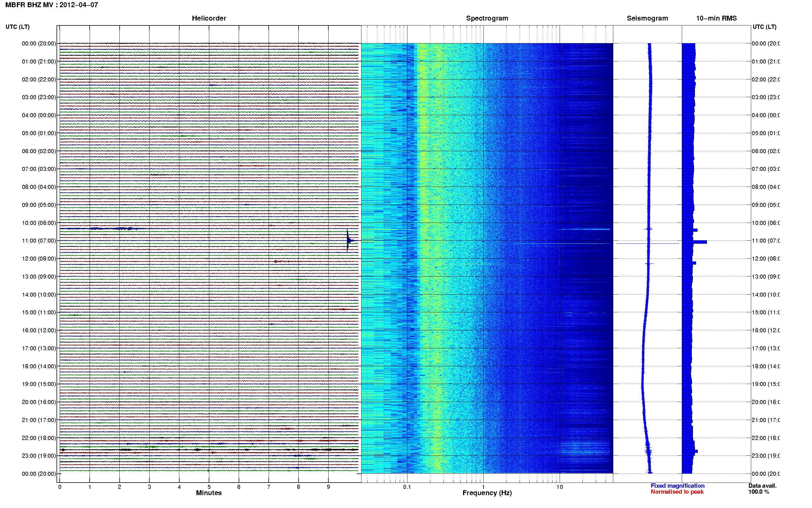Click left axis label '15:00 (11:00)'
The height and width of the screenshot is (508, 812).
39,312
